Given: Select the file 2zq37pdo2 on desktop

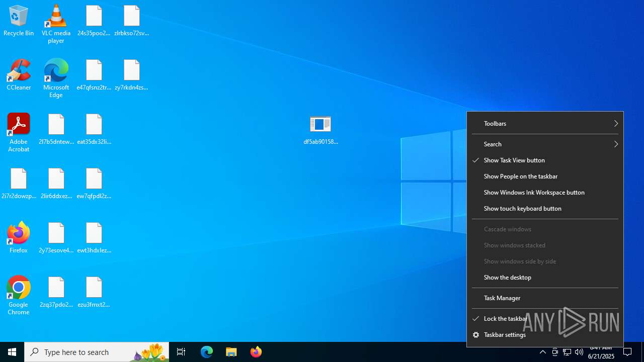Looking at the screenshot, I should (x=56, y=293).
